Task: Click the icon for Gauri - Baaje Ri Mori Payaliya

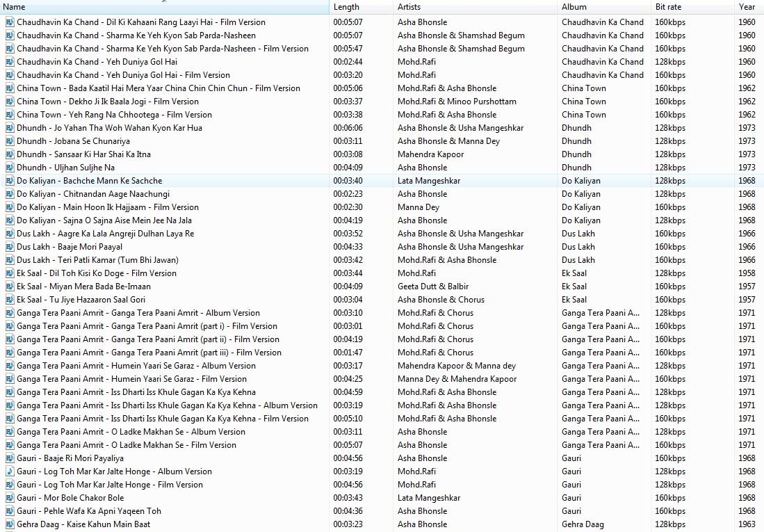Action: (x=10, y=458)
